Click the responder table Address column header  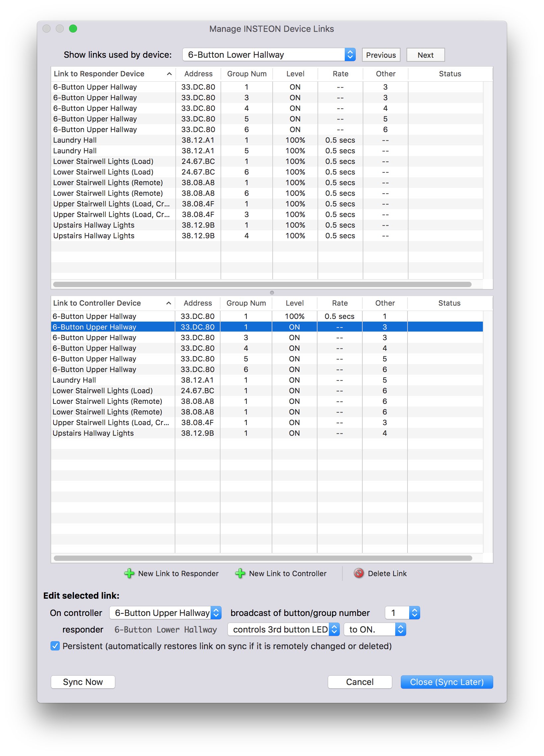198,74
